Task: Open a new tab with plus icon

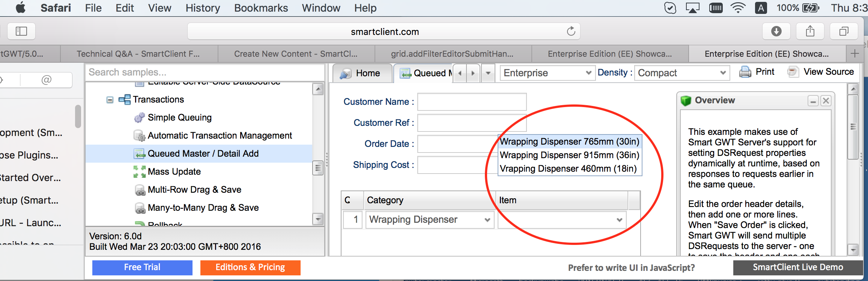Action: [x=855, y=54]
